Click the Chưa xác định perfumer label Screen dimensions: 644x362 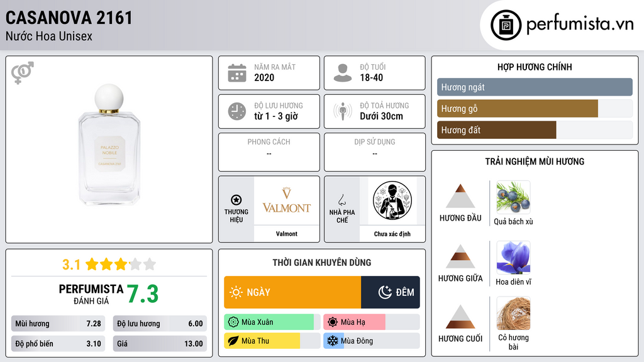pyautogui.click(x=392, y=234)
